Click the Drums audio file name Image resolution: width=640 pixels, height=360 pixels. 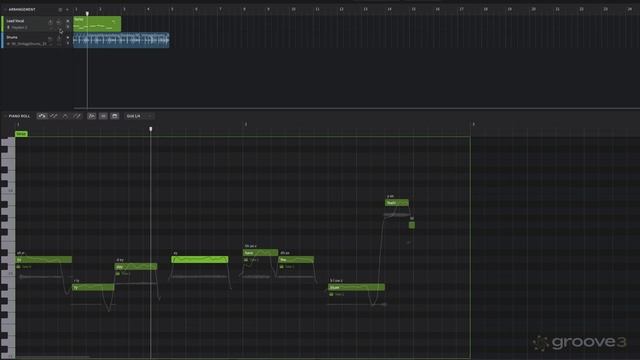29,44
